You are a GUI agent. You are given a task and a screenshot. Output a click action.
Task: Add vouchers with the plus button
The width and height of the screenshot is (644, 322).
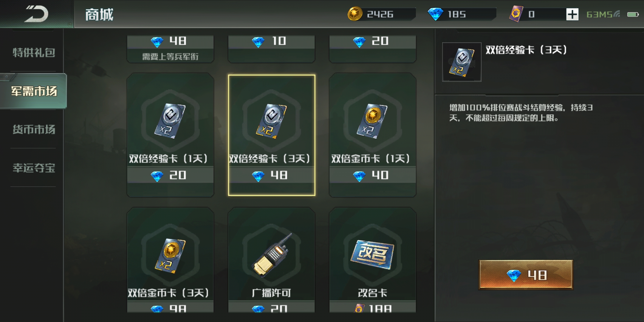(x=572, y=14)
